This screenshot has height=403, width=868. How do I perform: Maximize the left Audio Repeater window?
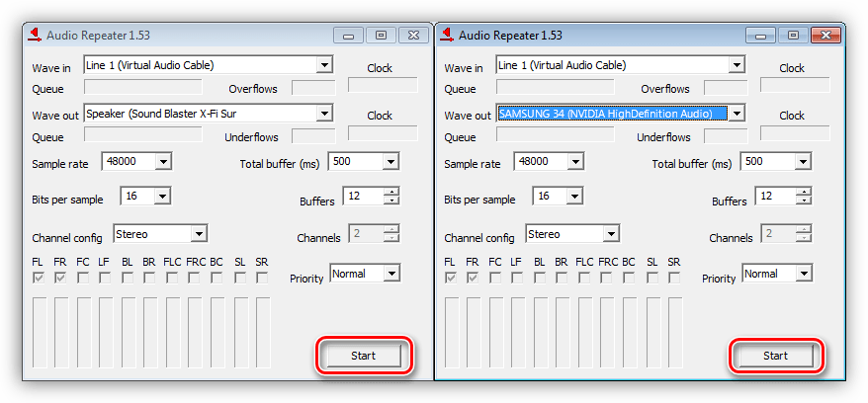tap(381, 35)
